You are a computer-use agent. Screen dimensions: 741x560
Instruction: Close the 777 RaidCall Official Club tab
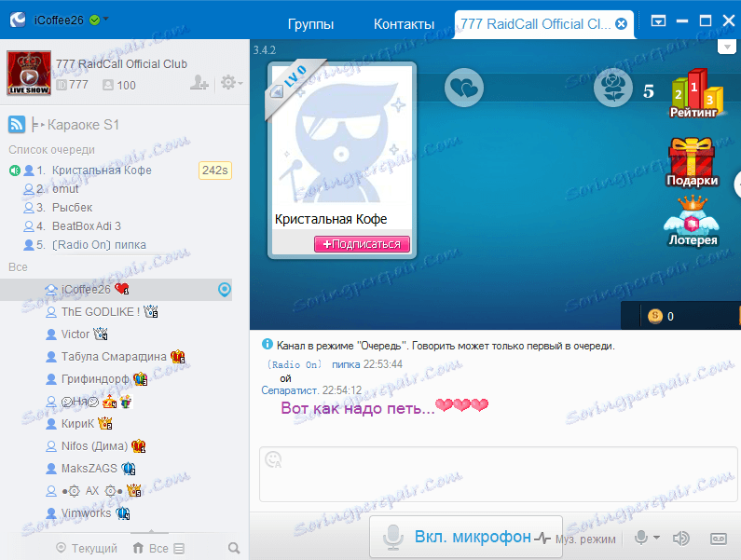[622, 23]
